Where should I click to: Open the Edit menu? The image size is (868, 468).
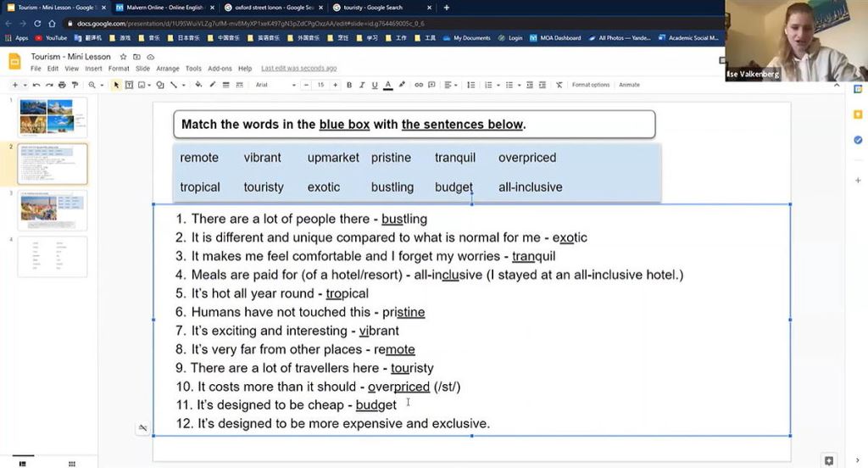pyautogui.click(x=53, y=69)
